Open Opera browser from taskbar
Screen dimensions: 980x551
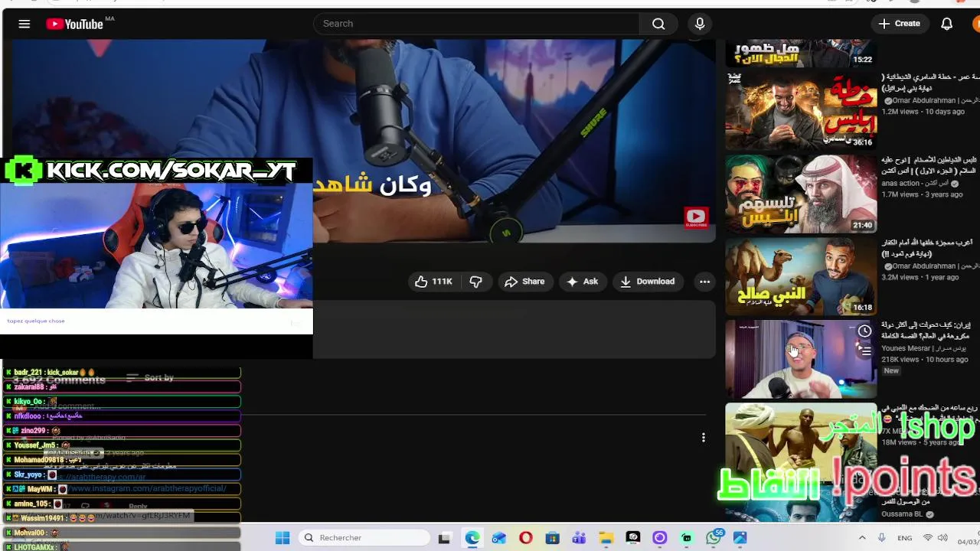click(x=525, y=538)
